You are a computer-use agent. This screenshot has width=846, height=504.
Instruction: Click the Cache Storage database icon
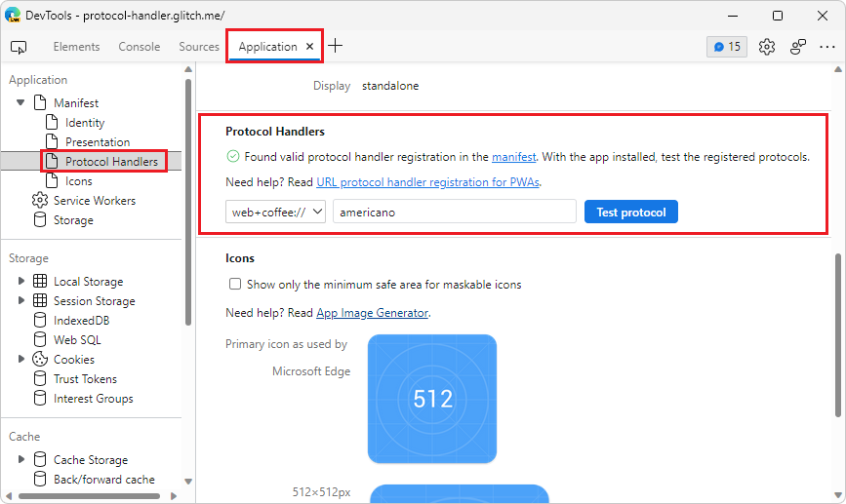40,459
